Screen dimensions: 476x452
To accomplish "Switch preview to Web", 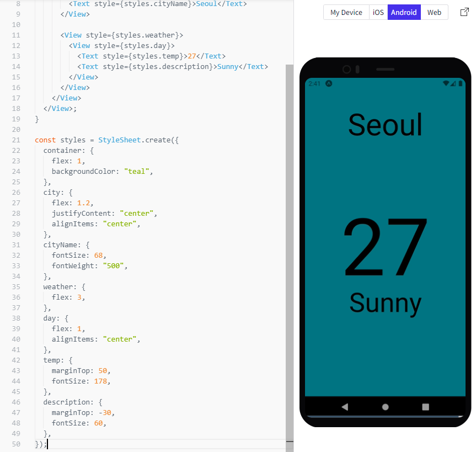I will click(x=434, y=13).
